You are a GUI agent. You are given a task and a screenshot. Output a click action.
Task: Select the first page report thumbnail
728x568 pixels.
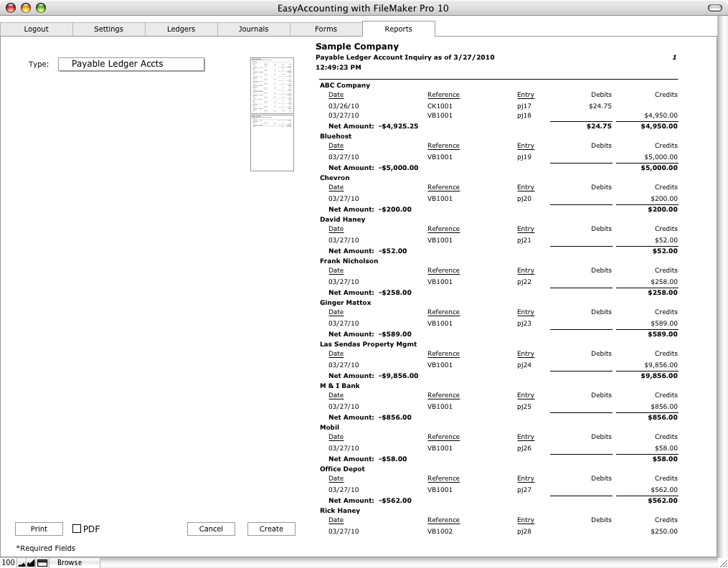coord(272,85)
